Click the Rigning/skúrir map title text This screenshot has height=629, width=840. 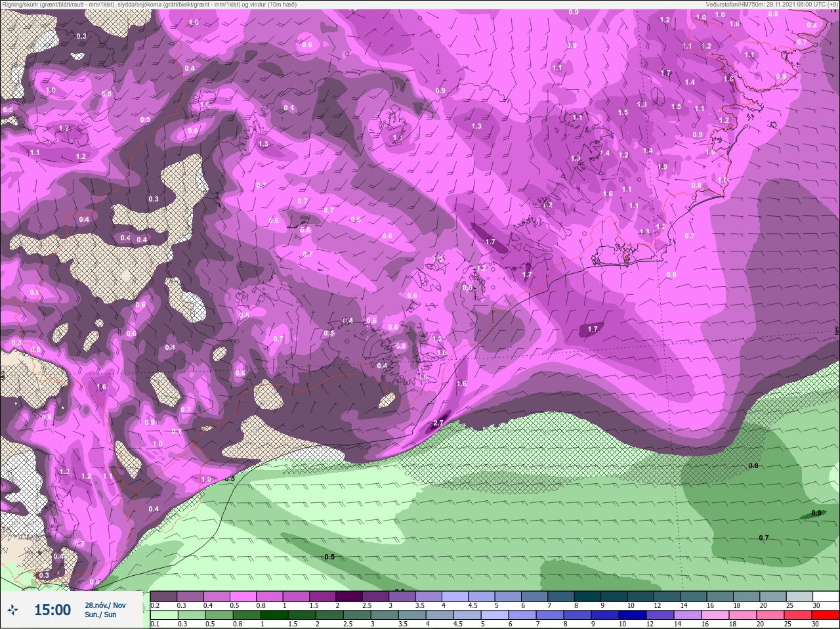[149, 4]
